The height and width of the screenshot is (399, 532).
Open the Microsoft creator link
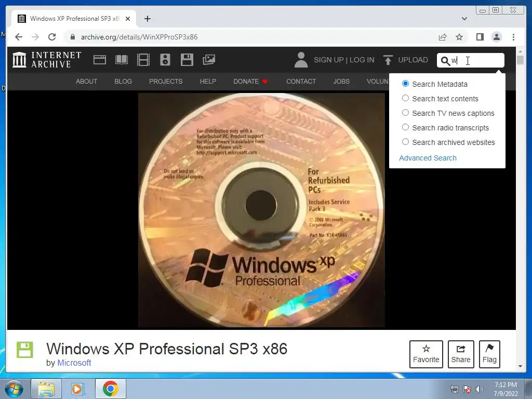click(x=74, y=363)
